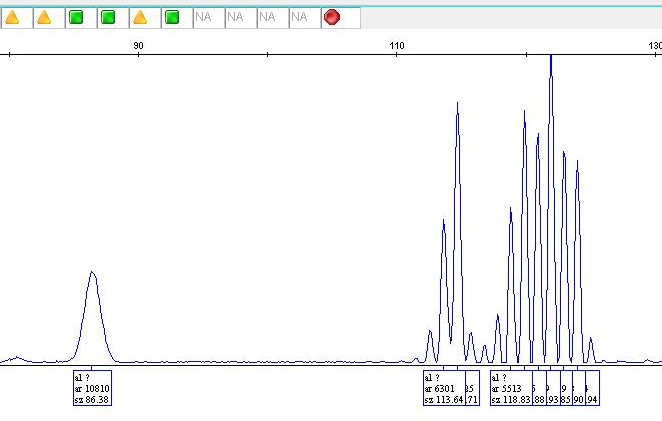
Task: Select the second green square pass flag
Action: [108, 17]
